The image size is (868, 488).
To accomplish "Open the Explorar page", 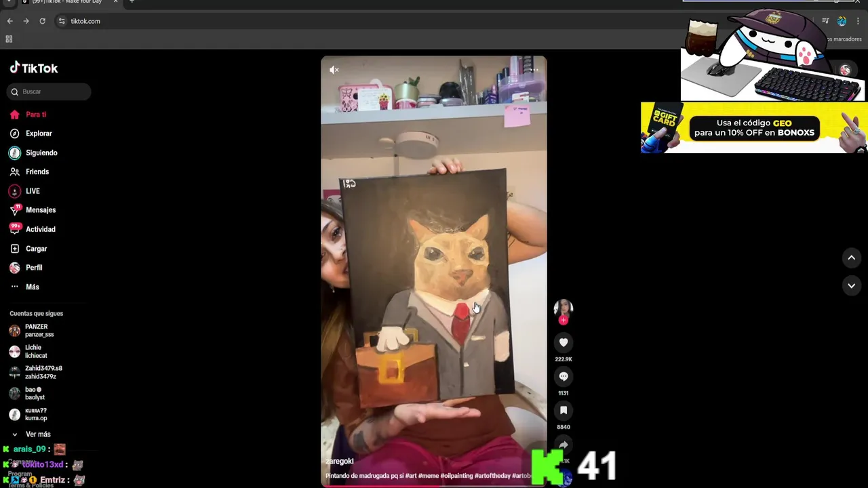I will (x=39, y=134).
